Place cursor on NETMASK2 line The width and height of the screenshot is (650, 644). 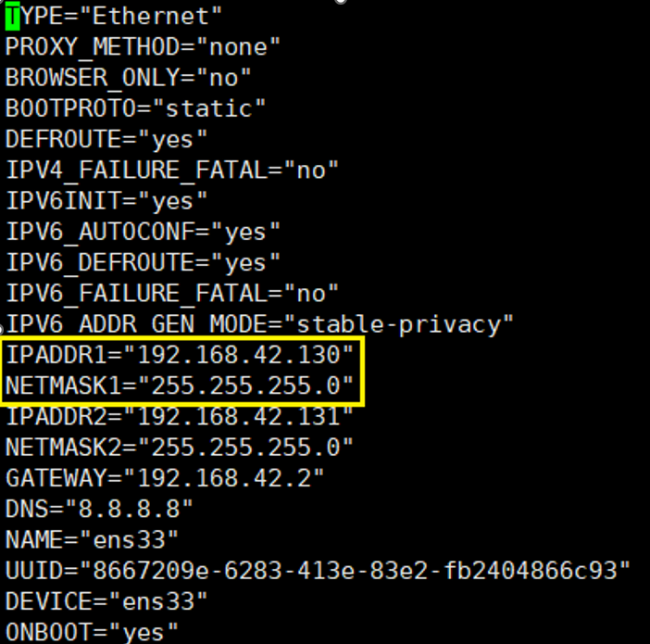tap(179, 448)
